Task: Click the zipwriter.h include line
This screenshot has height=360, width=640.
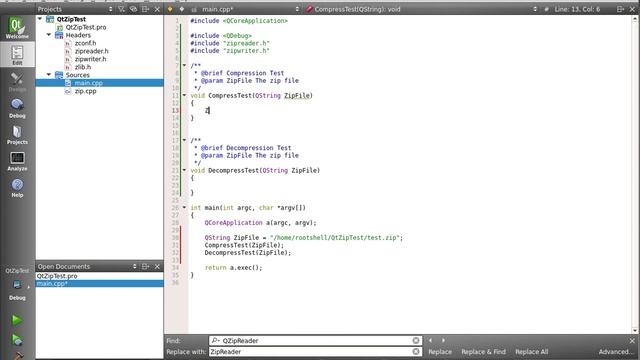Action: pyautogui.click(x=230, y=51)
